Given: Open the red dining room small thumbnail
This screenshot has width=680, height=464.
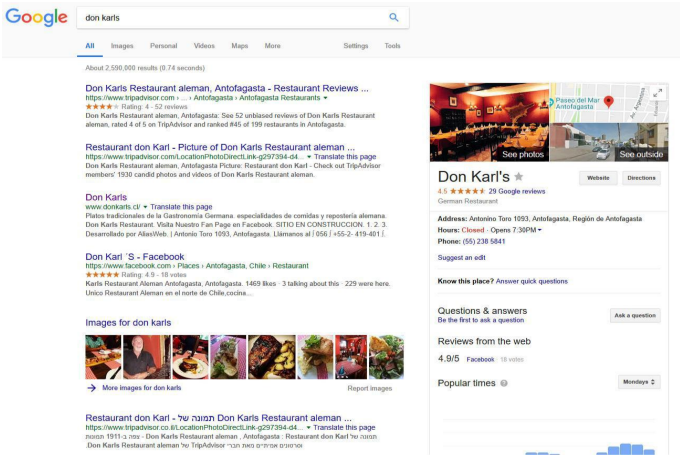Looking at the screenshot, I should coord(351,357).
